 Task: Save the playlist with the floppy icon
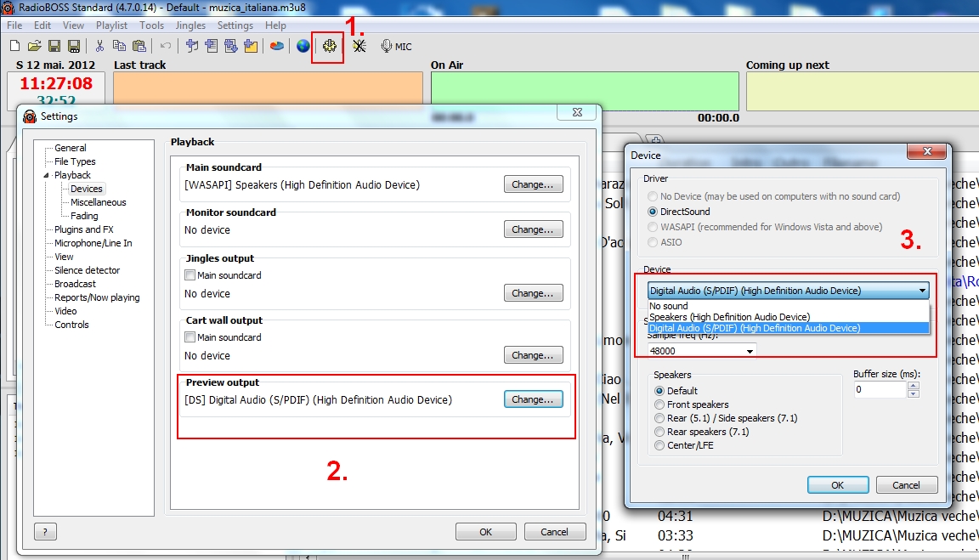[x=54, y=46]
